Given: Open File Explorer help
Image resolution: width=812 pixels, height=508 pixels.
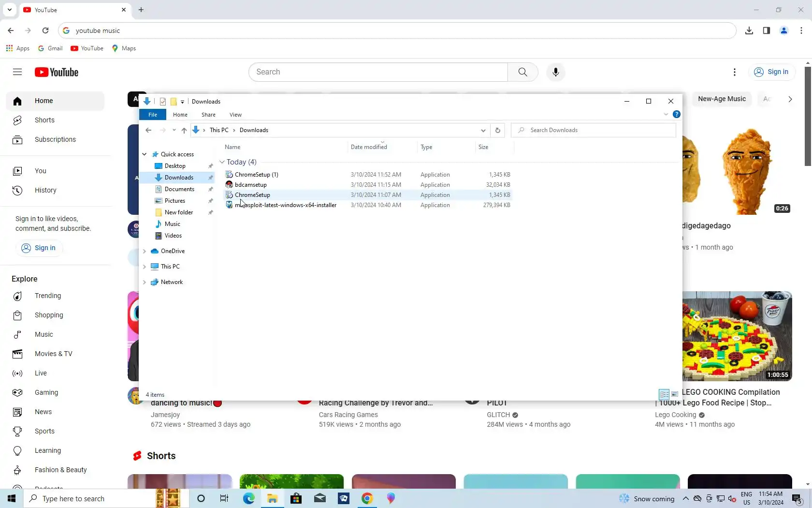Looking at the screenshot, I should pyautogui.click(x=677, y=114).
